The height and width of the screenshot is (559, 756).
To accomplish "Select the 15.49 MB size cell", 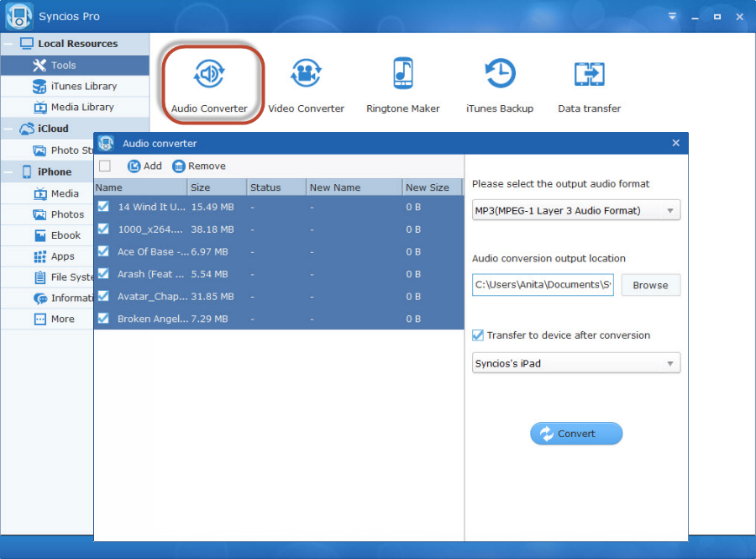I will (213, 207).
